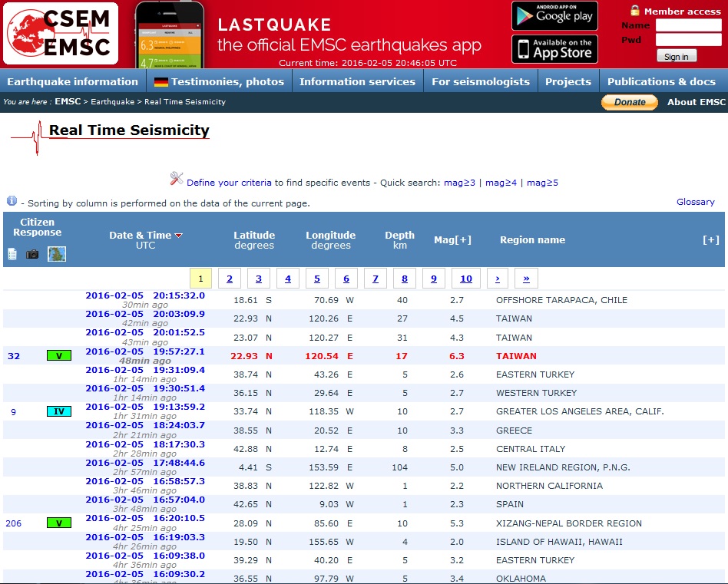The image size is (728, 584).
Task: Click the blue info icon above table
Action: (x=12, y=201)
